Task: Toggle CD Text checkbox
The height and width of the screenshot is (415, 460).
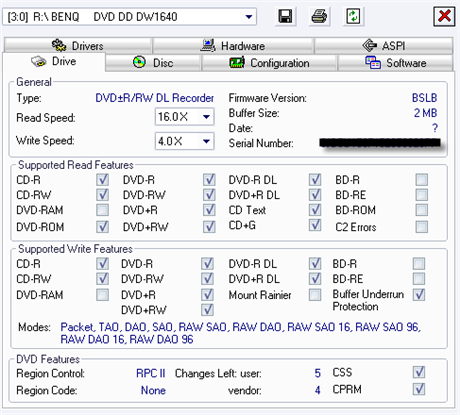Action: point(315,210)
